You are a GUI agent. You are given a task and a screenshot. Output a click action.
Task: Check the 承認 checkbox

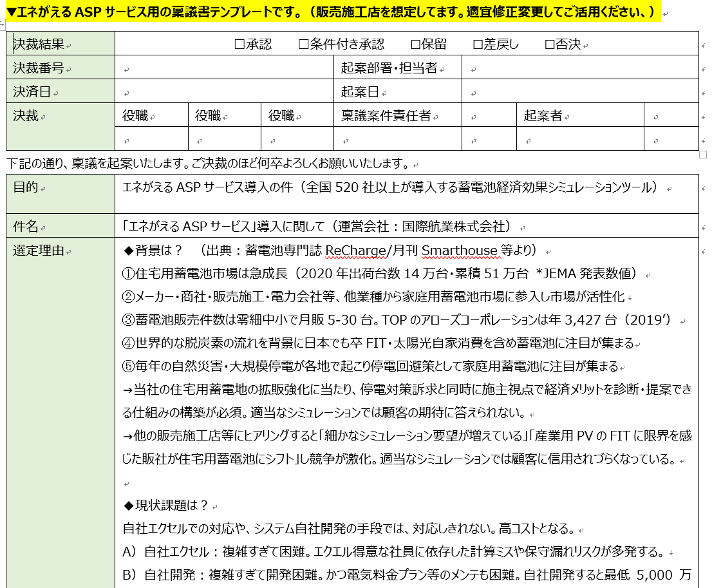pos(239,44)
